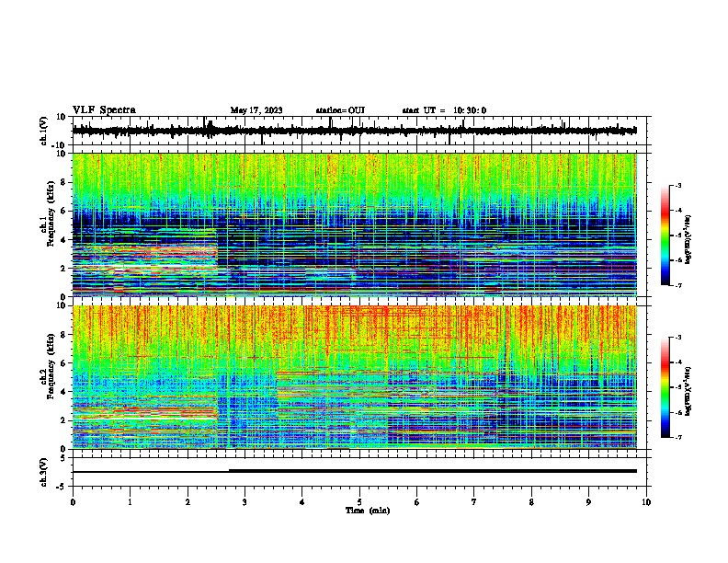This screenshot has width=728, height=563.
Task: Click the ch.1 color bar log(PSD) unit label
Action: tap(688, 240)
